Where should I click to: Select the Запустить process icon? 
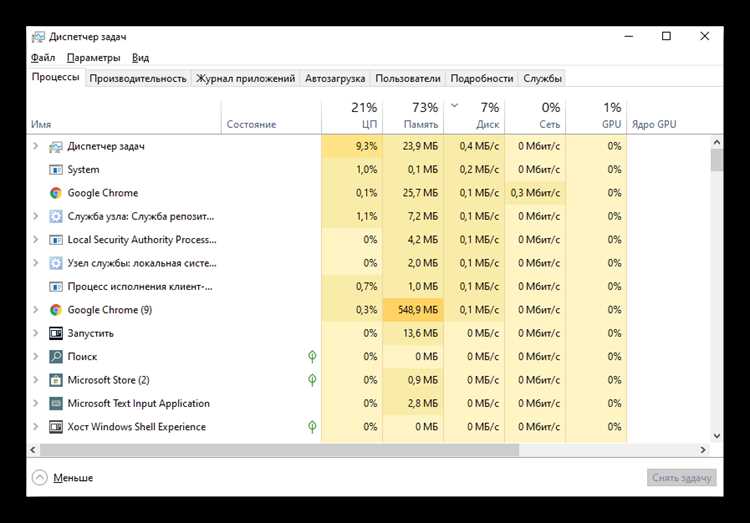coord(55,334)
